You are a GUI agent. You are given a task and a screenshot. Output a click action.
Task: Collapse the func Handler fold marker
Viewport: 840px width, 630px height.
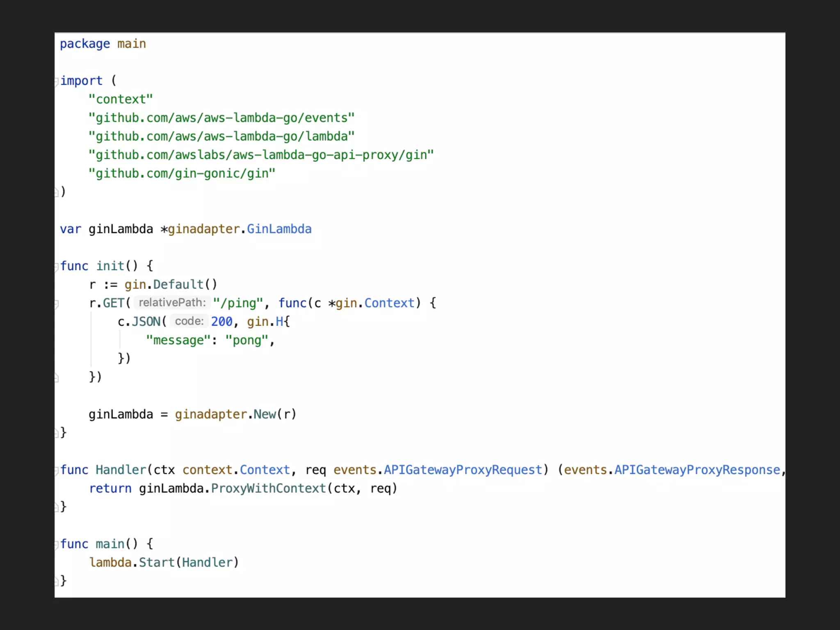click(56, 471)
